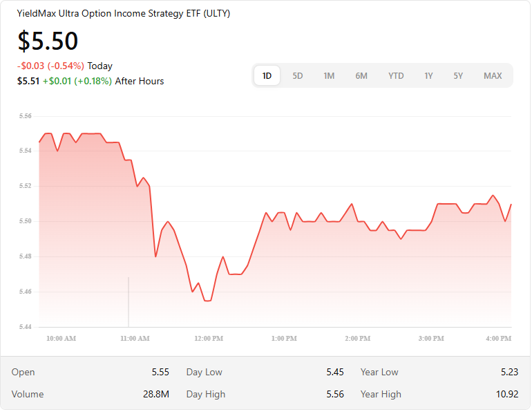
Task: Click the Day High value 5.56
Action: tap(335, 394)
